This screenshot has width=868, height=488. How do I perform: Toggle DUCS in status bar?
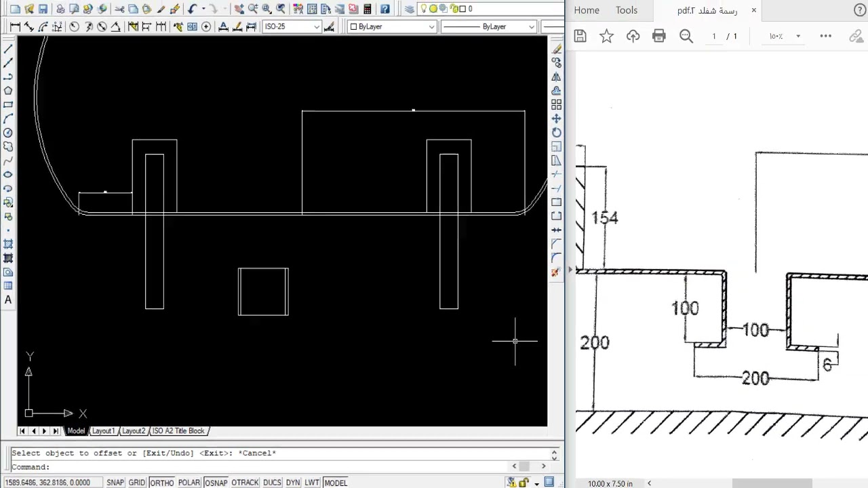[272, 483]
